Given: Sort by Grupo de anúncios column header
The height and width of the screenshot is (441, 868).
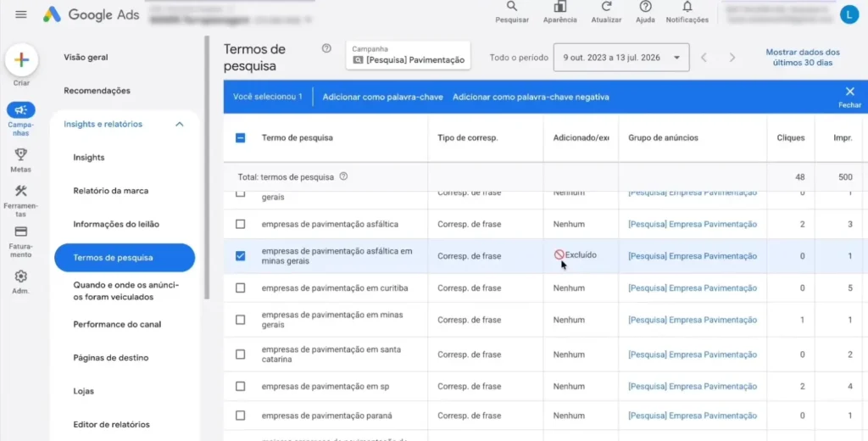Looking at the screenshot, I should click(663, 138).
